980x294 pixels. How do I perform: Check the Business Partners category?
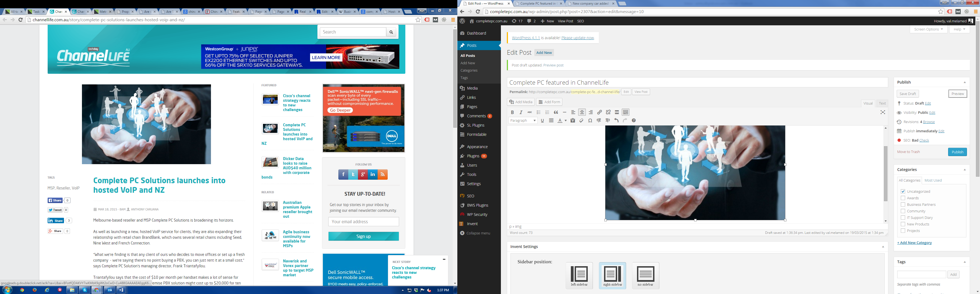903,204
